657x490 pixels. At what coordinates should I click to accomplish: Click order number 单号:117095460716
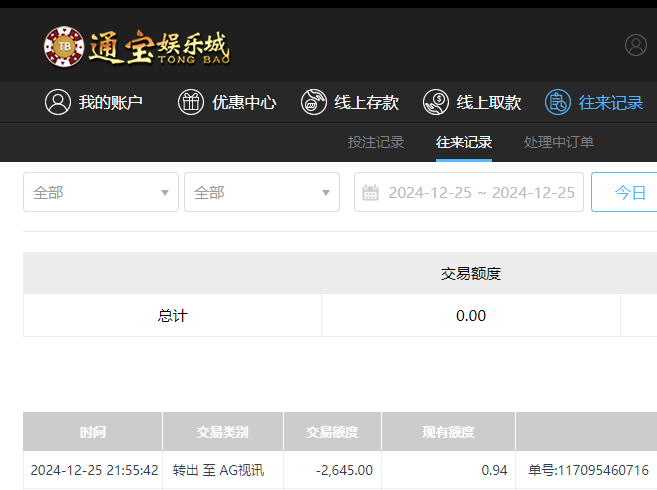click(x=589, y=470)
